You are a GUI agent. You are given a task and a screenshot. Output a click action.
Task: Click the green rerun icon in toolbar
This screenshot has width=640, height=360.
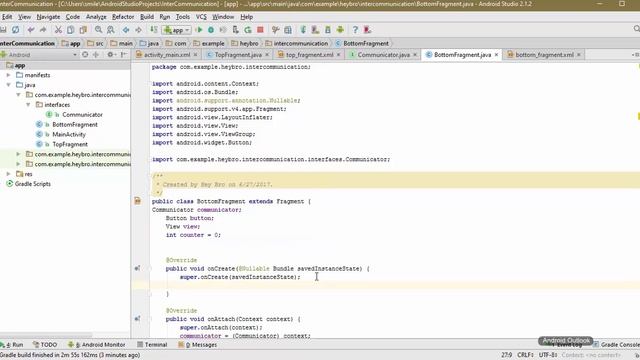click(x=248, y=30)
